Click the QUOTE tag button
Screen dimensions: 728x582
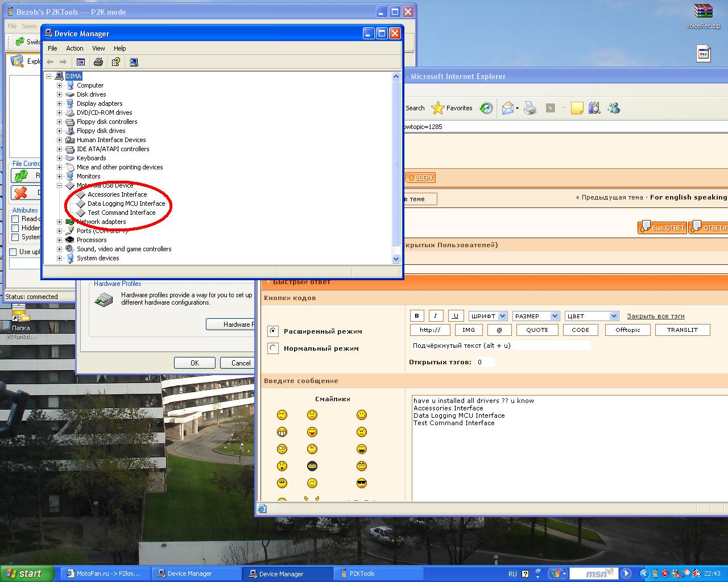537,330
